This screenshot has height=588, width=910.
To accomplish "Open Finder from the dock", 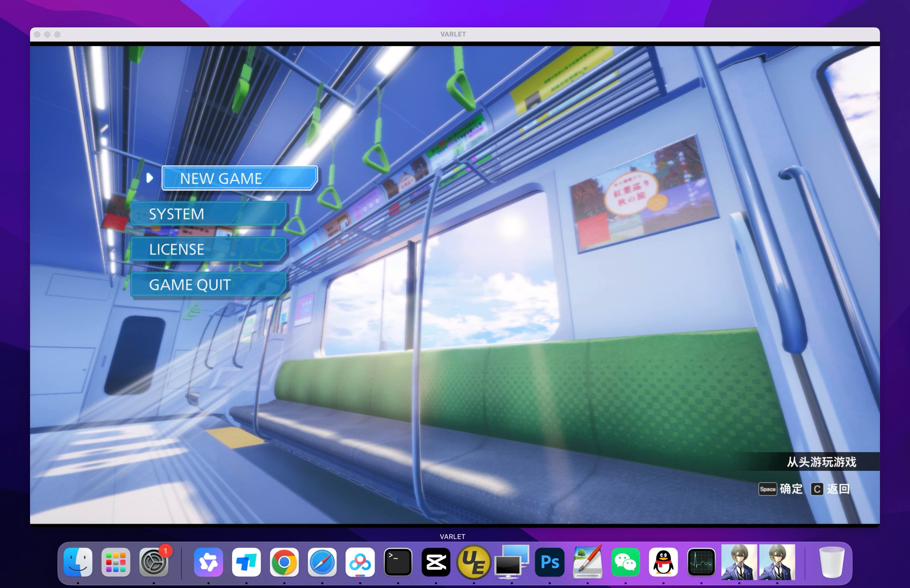I will tap(78, 562).
